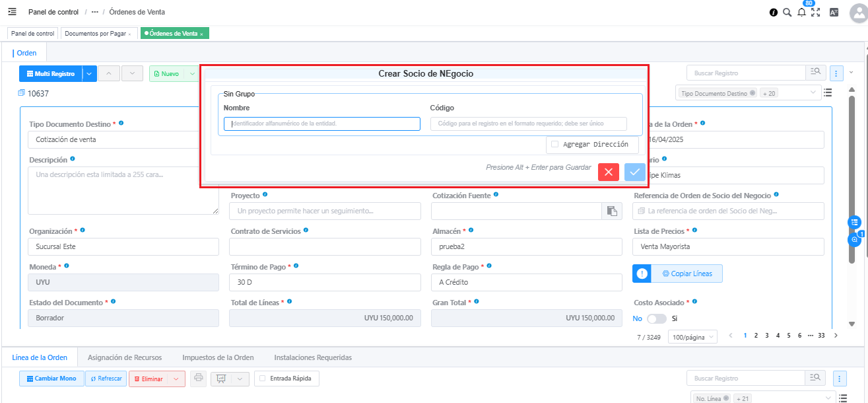Click the global search magnifier icon
Viewport: 868px width, 403px height.
tap(787, 13)
